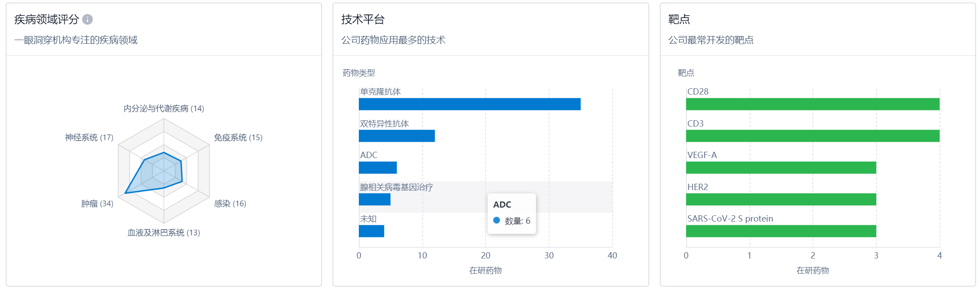This screenshot has height=290, width=980.
Task: Click the 单克隆抗体 blue bar
Action: [x=469, y=104]
